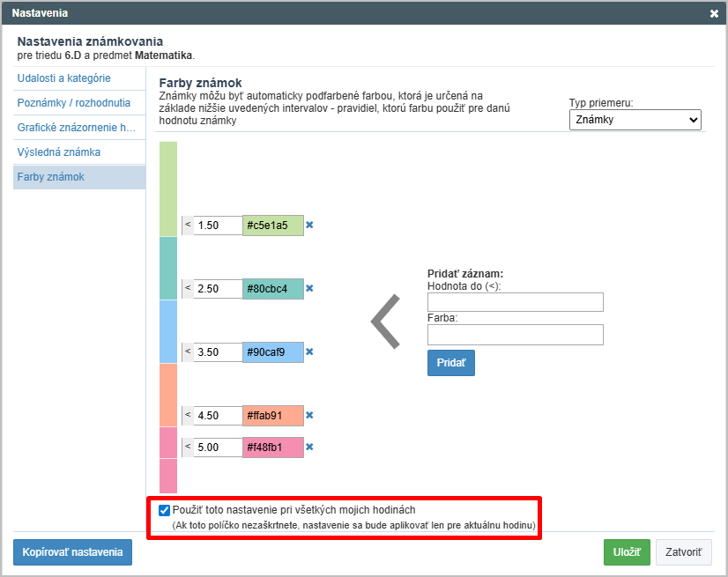Open the 'Typ priemeru' dropdown
The height and width of the screenshot is (577, 728).
[x=635, y=120]
